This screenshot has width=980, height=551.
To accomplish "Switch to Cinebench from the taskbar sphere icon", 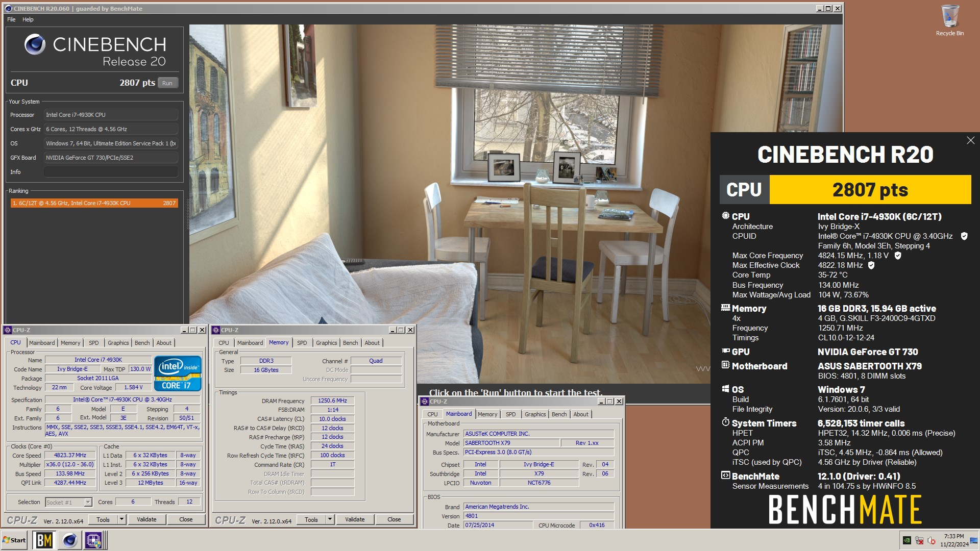I will point(70,540).
